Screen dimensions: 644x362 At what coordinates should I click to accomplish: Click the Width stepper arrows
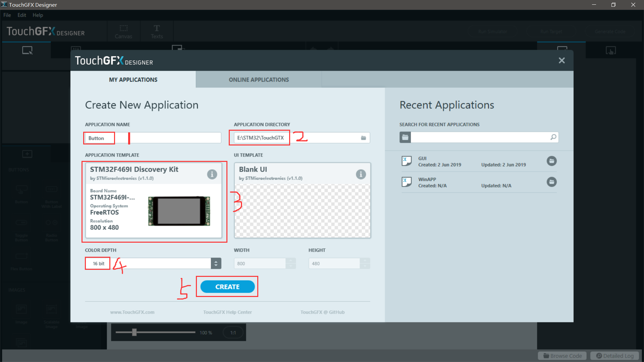coord(291,263)
